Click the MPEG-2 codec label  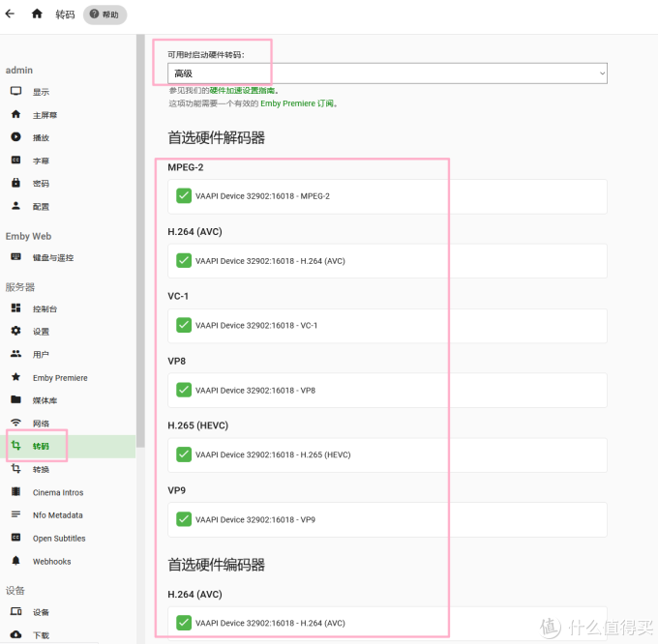(x=186, y=167)
